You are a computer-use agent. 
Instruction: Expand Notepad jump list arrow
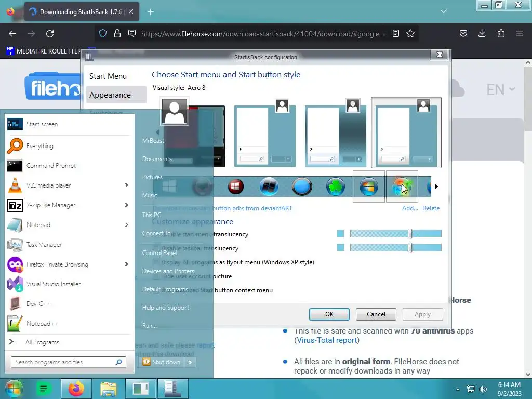coord(127,224)
